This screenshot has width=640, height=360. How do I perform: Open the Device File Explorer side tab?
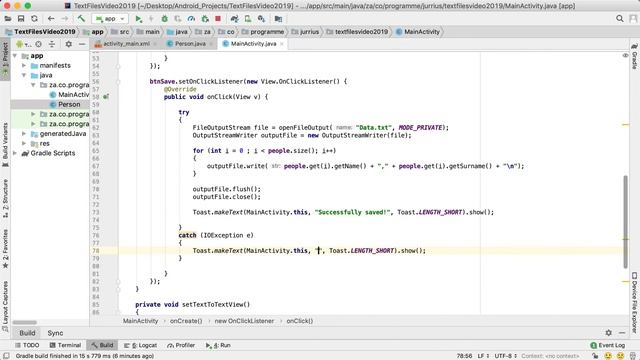[635, 302]
